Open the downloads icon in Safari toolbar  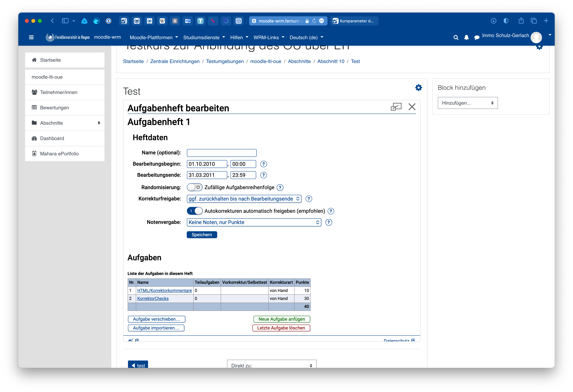(493, 21)
